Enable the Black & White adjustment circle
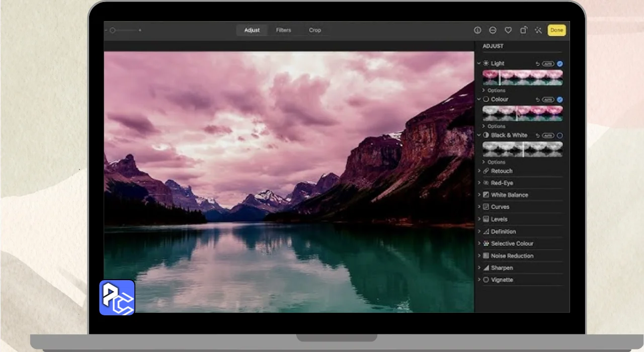Viewport: 644px width, 352px height. click(x=560, y=136)
